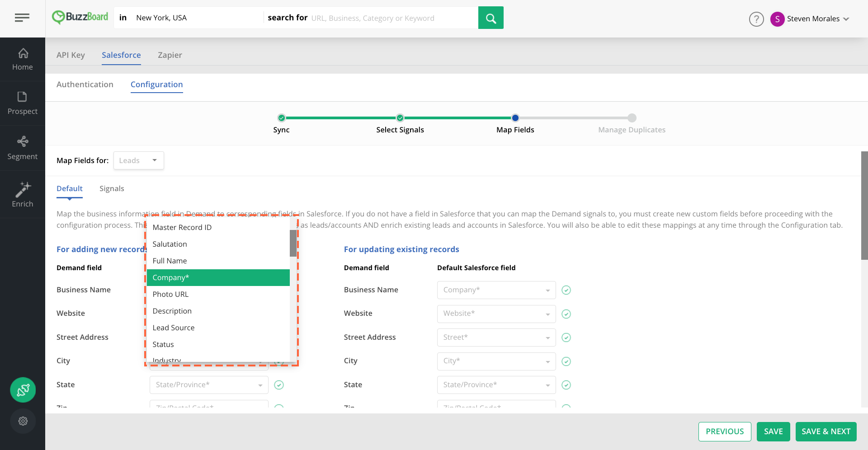Open the Configuration sub-tab
Screen dimensions: 868x450
157,84
